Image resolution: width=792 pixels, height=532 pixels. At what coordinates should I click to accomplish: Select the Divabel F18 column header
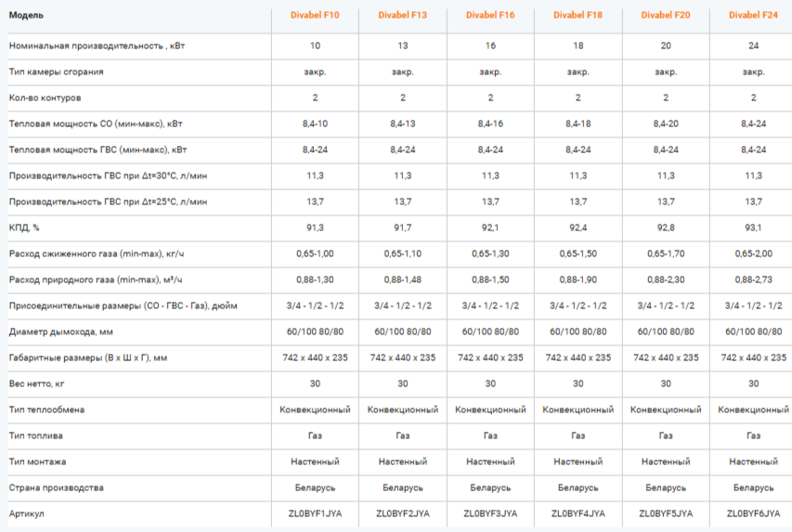click(578, 15)
